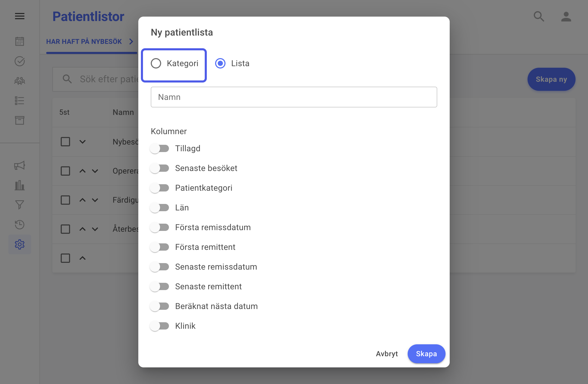588x384 pixels.
Task: Select the HAR HAFT PÅ NYBESÖK tab
Action: [84, 42]
